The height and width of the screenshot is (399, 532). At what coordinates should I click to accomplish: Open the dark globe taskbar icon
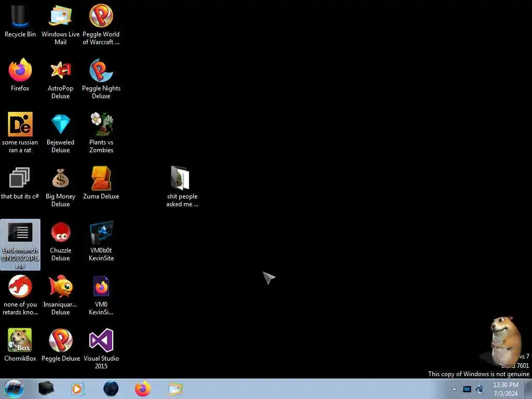coord(111,389)
